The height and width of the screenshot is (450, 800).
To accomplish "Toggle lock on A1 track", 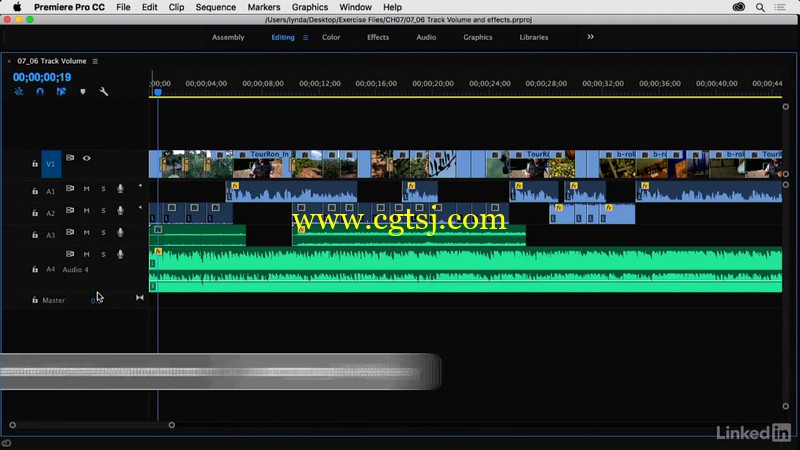I will coord(35,191).
